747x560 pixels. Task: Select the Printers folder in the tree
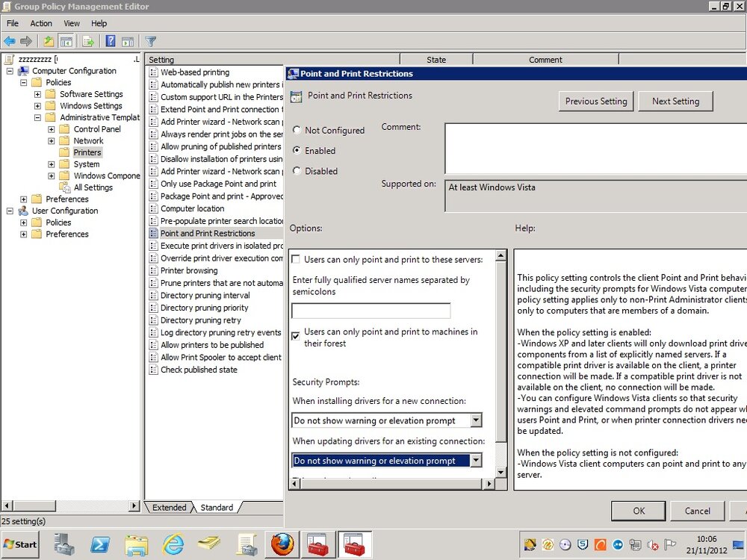point(87,152)
